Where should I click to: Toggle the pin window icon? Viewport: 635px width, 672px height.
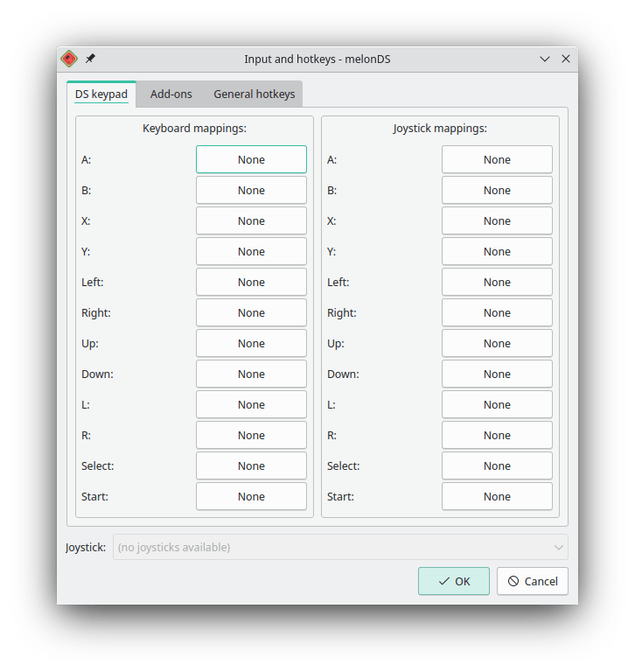pyautogui.click(x=90, y=59)
